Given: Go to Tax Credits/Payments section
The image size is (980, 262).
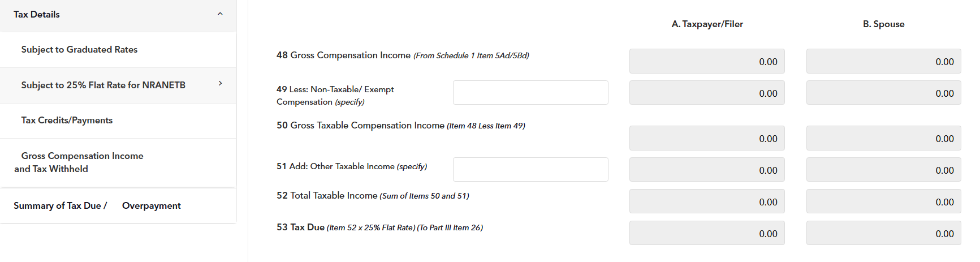Looking at the screenshot, I should point(67,121).
